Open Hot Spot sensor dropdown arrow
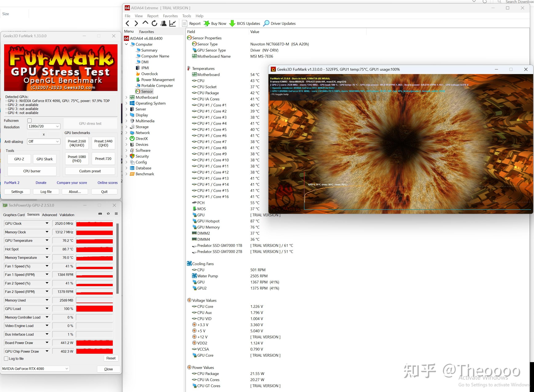The image size is (534, 392). (47, 249)
